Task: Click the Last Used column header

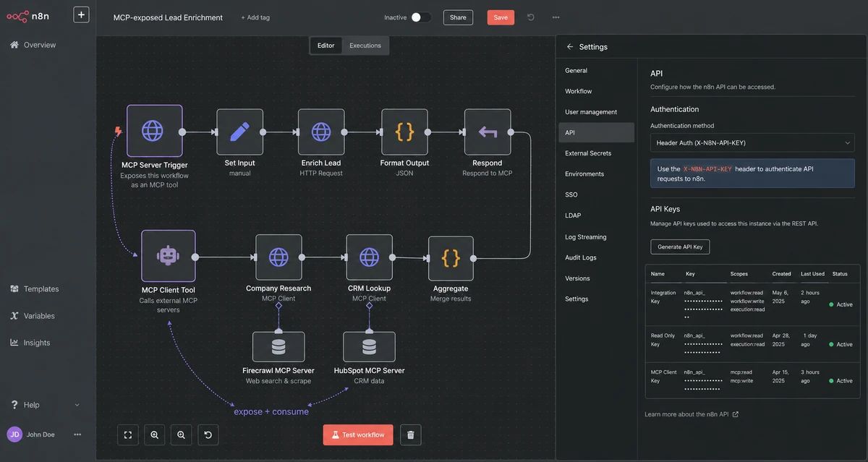Action: [x=812, y=274]
